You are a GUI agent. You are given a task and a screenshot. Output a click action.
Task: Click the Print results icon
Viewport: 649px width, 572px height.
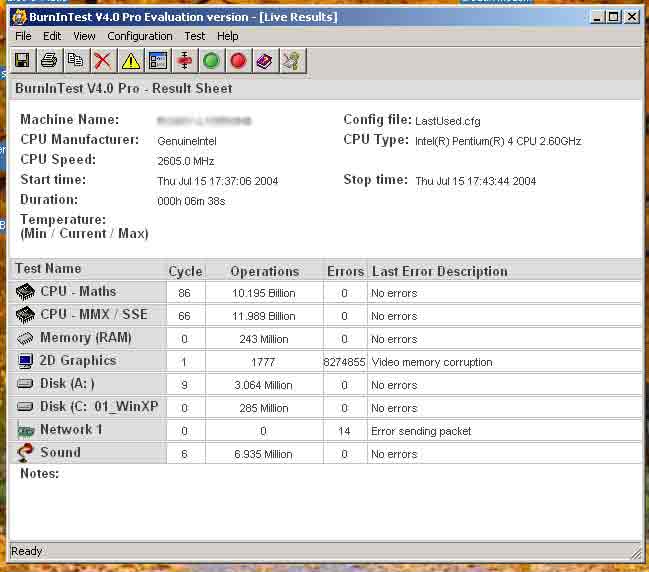(49, 61)
